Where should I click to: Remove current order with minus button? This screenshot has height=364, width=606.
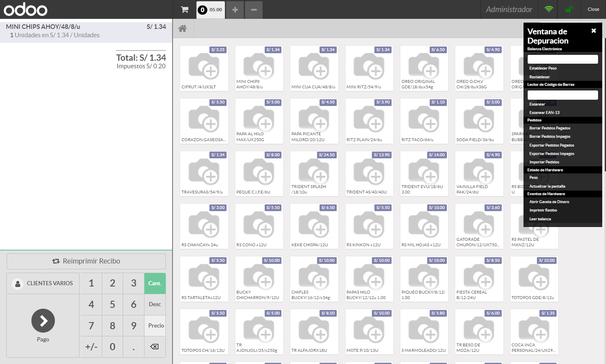(254, 10)
